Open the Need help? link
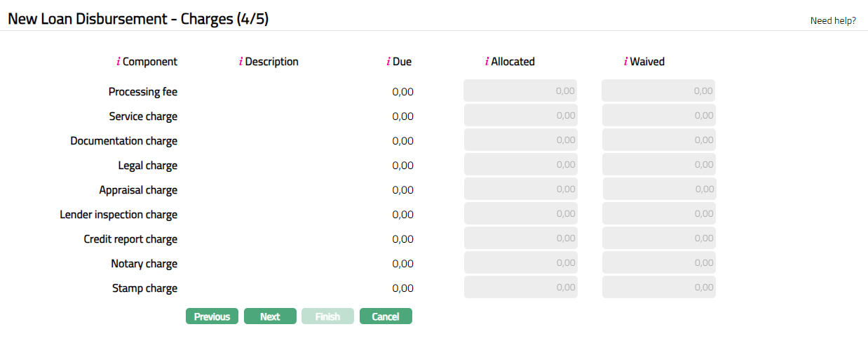The width and height of the screenshot is (868, 355). [x=833, y=20]
